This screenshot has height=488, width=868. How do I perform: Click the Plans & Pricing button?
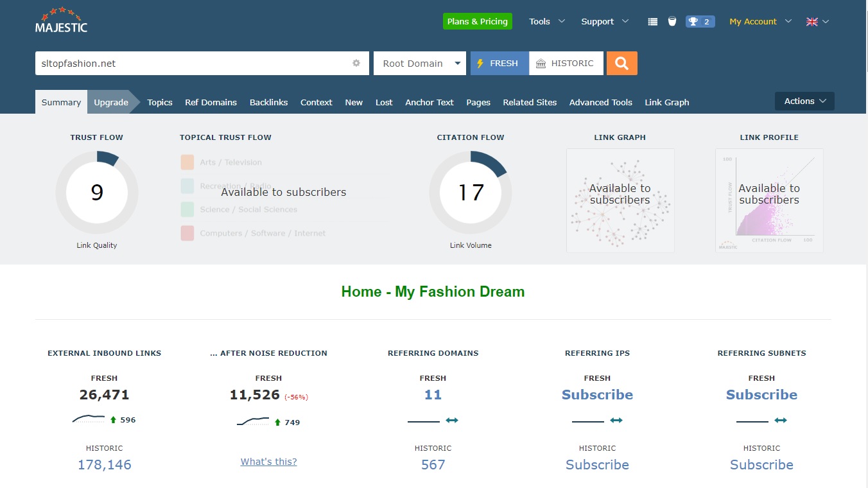point(477,21)
